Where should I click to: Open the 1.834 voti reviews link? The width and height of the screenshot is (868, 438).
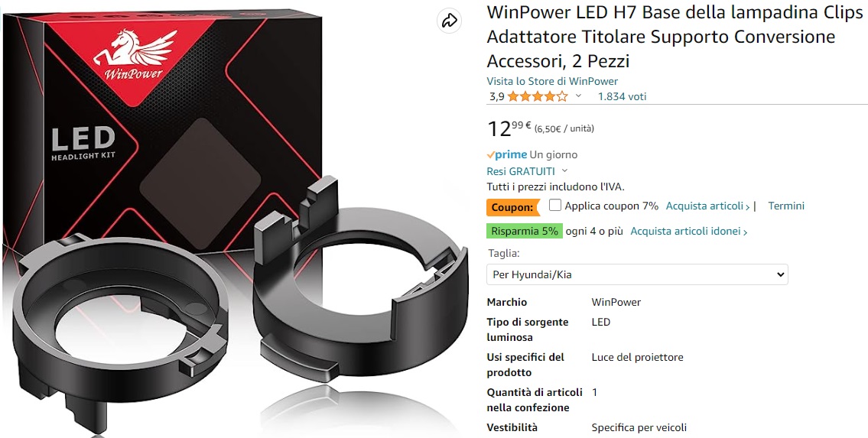click(x=622, y=96)
